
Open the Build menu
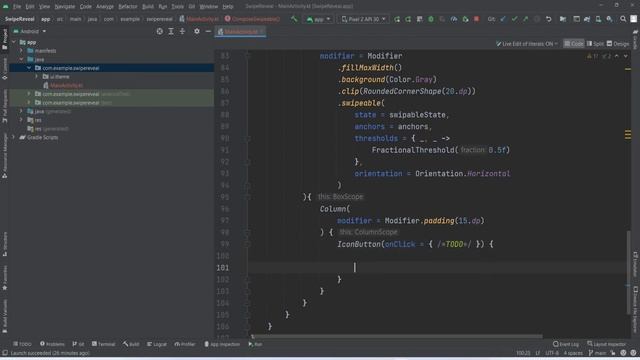(148, 6)
